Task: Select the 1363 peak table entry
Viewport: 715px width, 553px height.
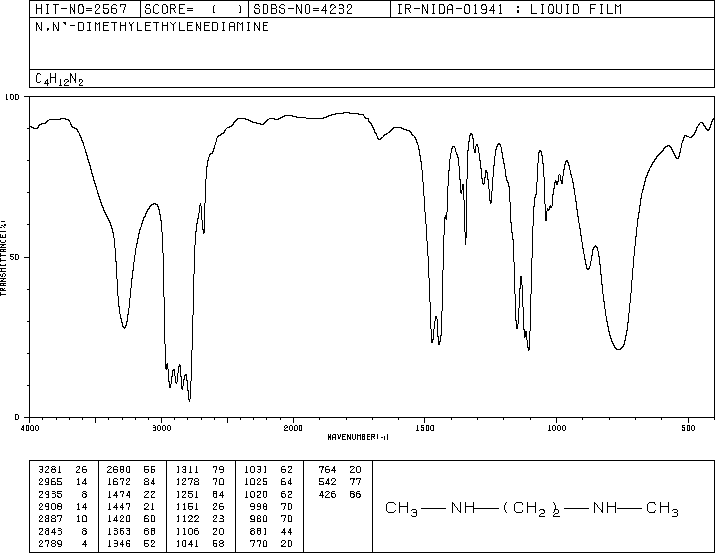Action: (x=119, y=532)
